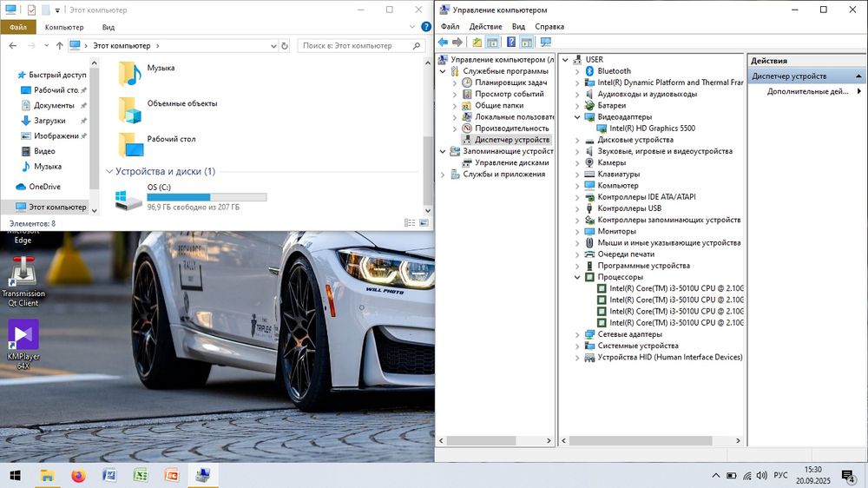Click the taskbar clock showing 15:30
The width and height of the screenshot is (868, 488).
[x=812, y=475]
